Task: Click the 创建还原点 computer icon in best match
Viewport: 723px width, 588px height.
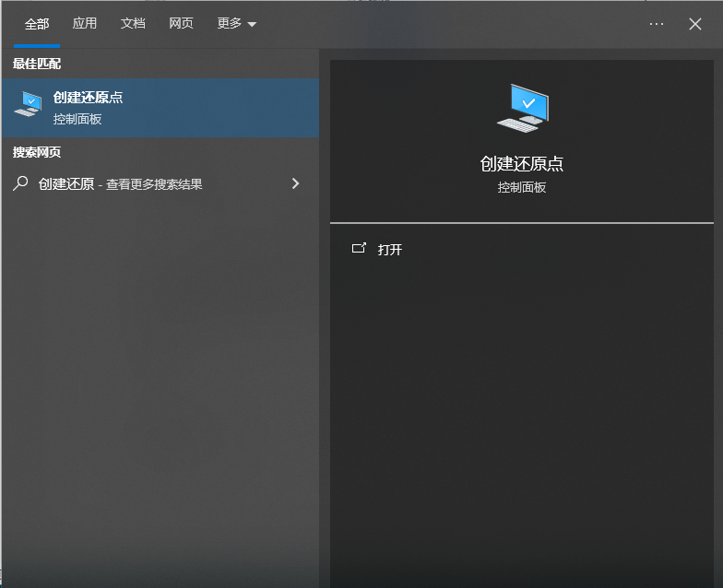Action: 28,103
